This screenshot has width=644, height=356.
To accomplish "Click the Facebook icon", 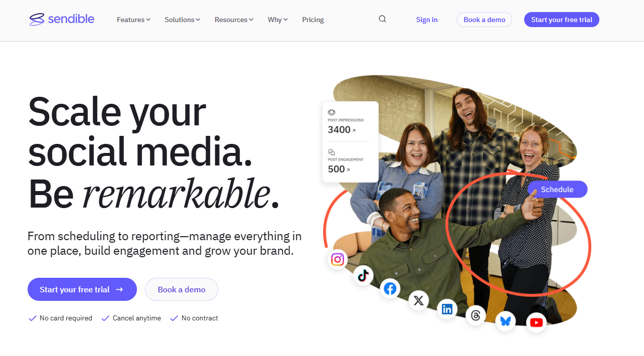I will (x=390, y=289).
